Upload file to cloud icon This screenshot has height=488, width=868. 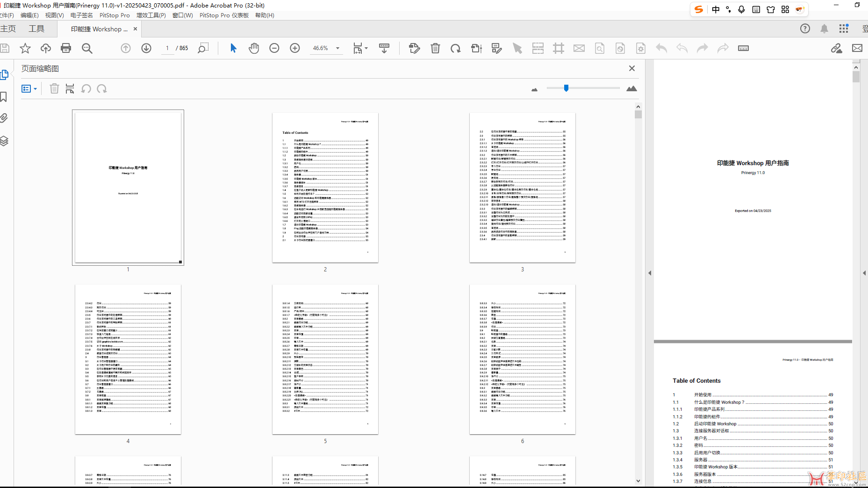pyautogui.click(x=46, y=48)
